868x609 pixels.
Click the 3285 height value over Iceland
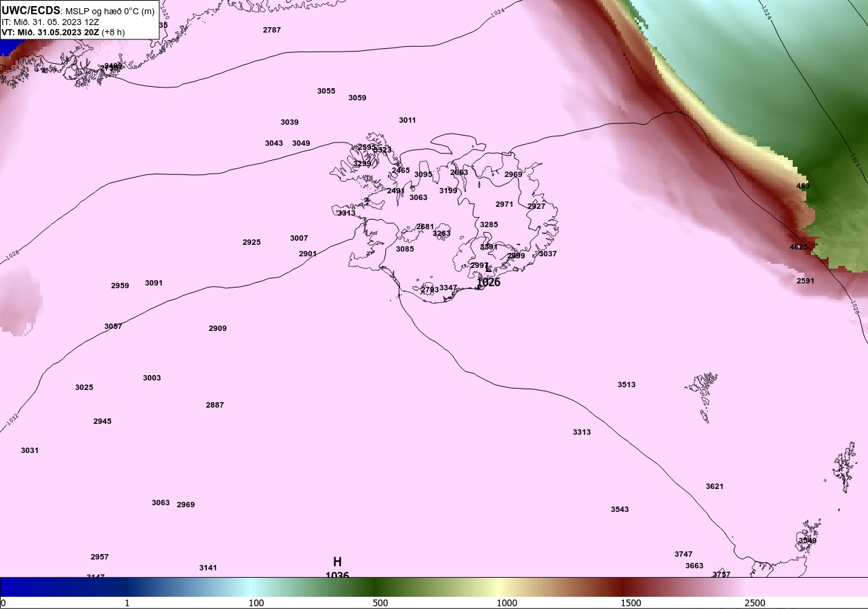pos(489,224)
